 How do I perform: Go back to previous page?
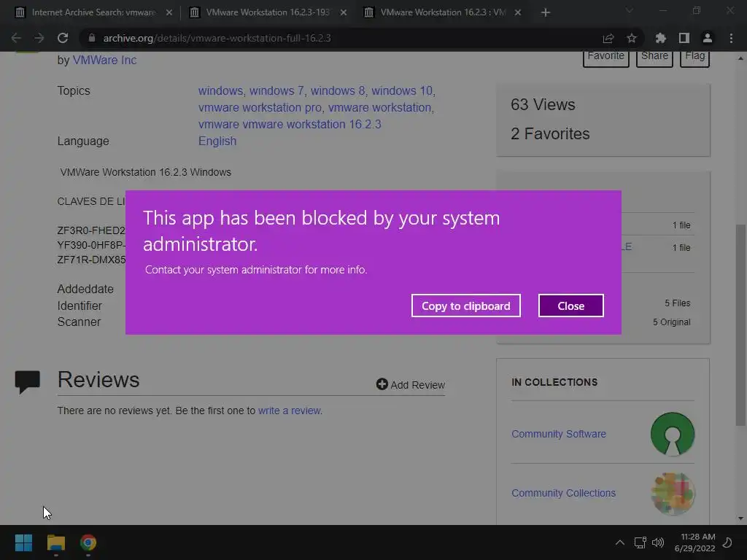tap(16, 38)
